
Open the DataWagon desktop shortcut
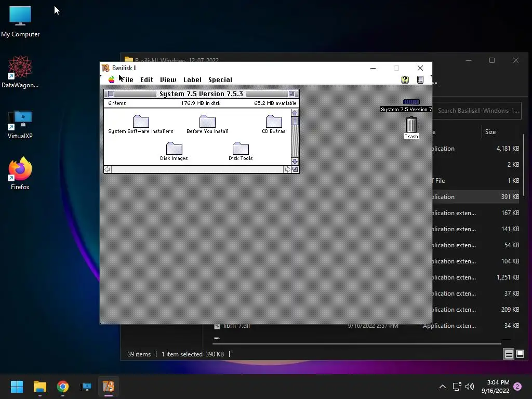(20, 72)
